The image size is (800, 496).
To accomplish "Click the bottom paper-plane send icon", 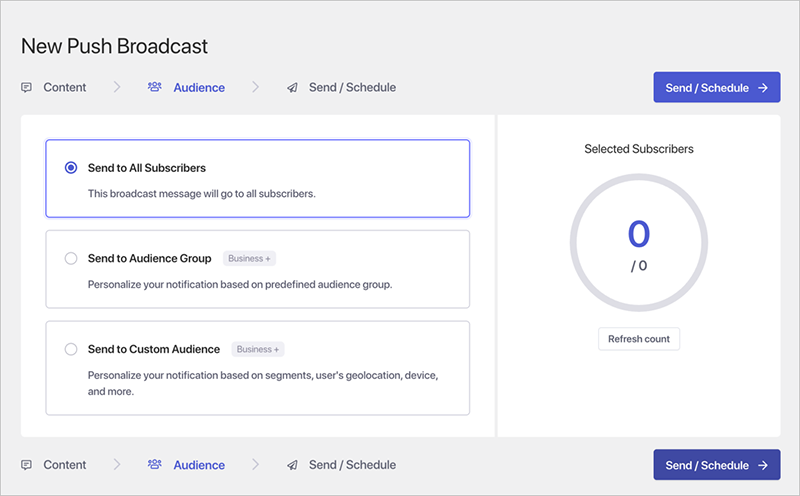I will point(292,465).
